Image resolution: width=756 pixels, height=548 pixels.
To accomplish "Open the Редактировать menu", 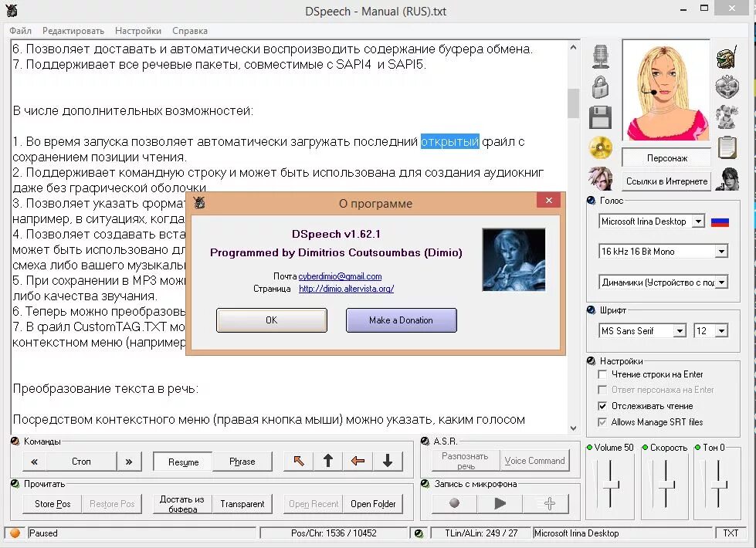I will [x=73, y=31].
